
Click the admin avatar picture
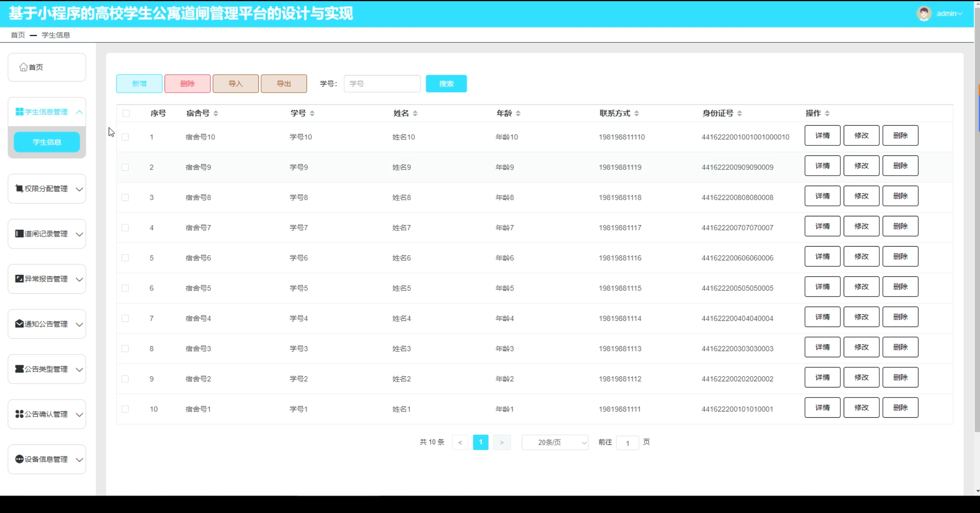pos(924,14)
